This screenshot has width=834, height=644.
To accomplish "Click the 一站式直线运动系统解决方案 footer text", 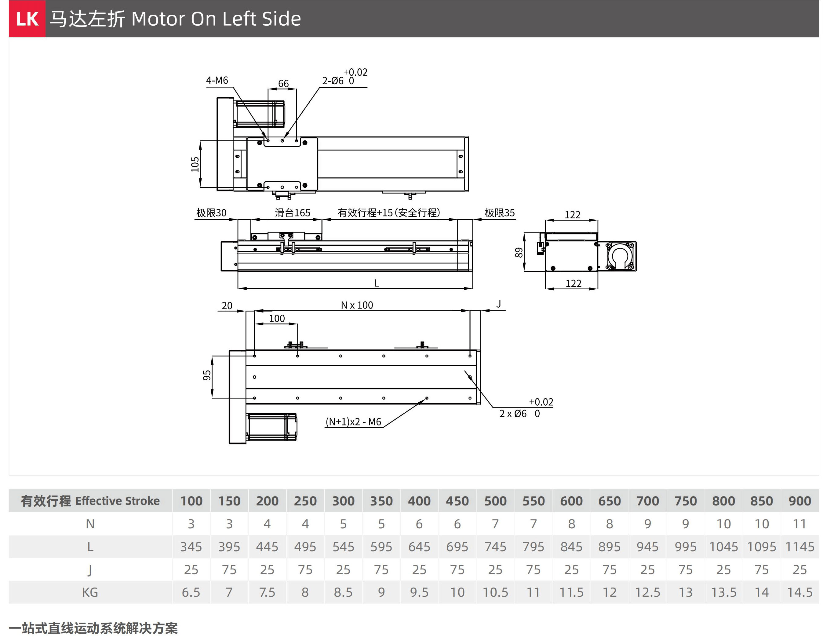I will click(93, 628).
